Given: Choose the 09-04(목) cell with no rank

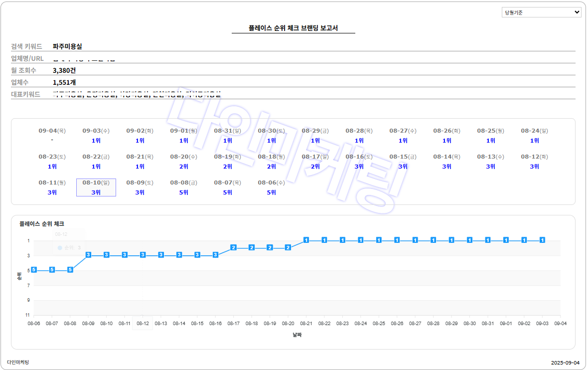Looking at the screenshot, I should [52, 136].
